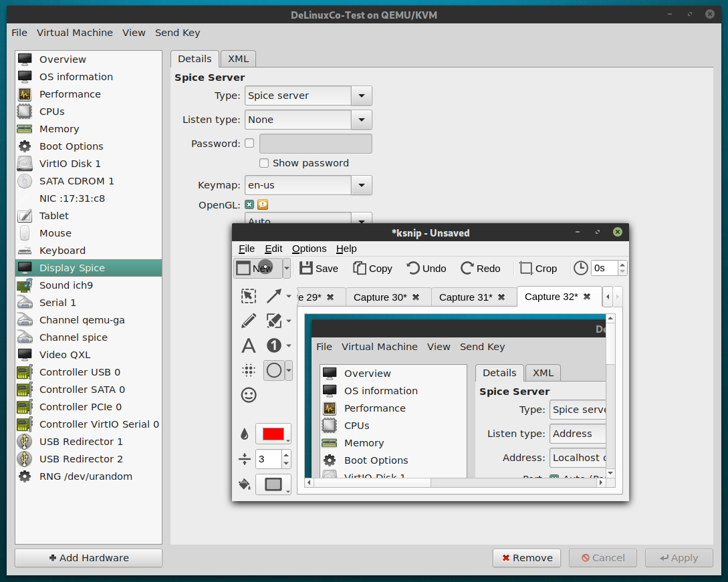This screenshot has width=728, height=582.
Task: Toggle the Password checkbox
Action: coord(249,144)
